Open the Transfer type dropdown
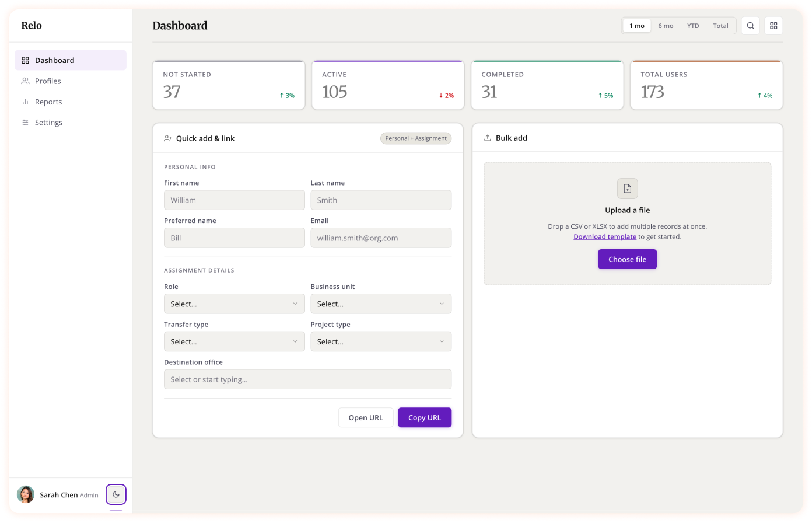This screenshot has height=523, width=812. pos(234,341)
